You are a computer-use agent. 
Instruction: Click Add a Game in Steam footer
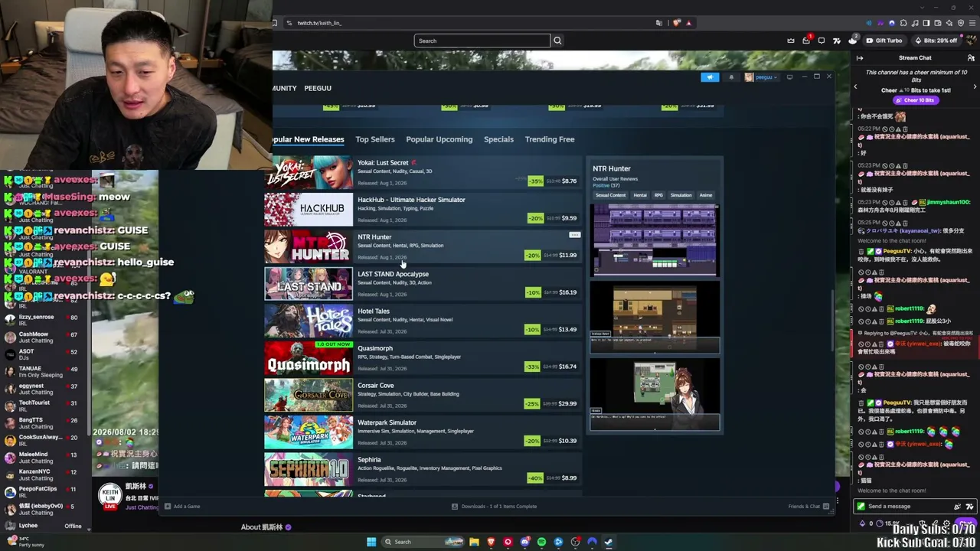[x=183, y=506]
